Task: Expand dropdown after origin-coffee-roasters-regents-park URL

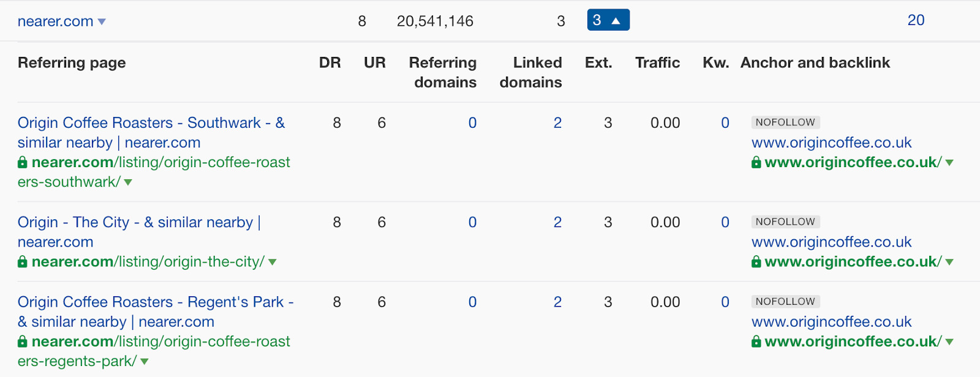Action: click(x=145, y=362)
